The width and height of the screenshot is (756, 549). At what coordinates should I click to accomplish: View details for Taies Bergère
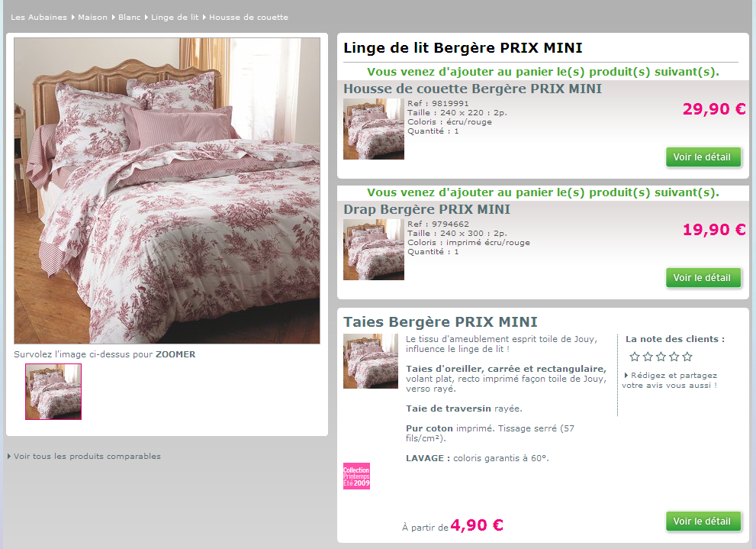[703, 522]
